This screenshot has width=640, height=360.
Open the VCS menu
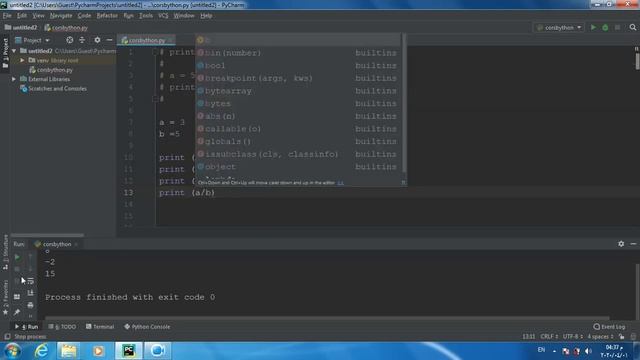(x=163, y=16)
